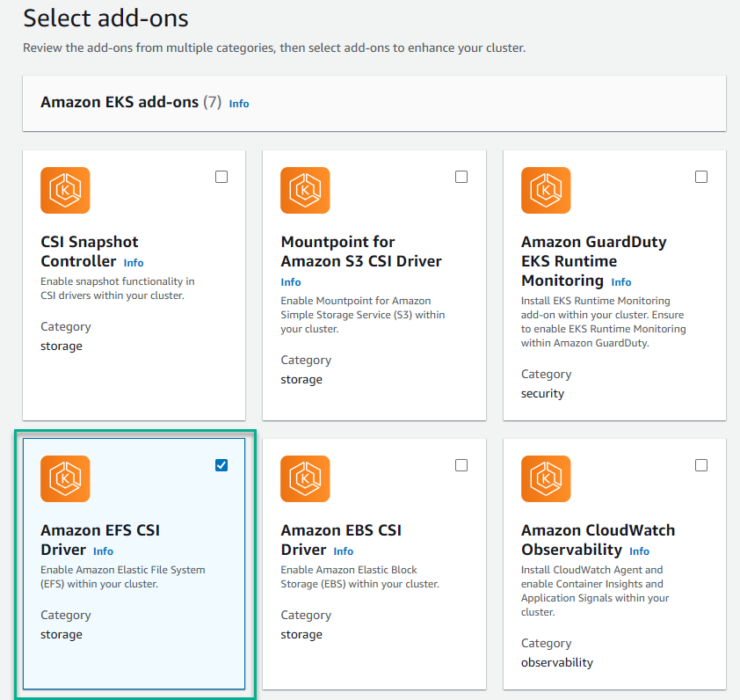The width and height of the screenshot is (740, 700).
Task: Click the Amazon EFS CSI Driver Kubernetes icon
Action: tap(64, 478)
